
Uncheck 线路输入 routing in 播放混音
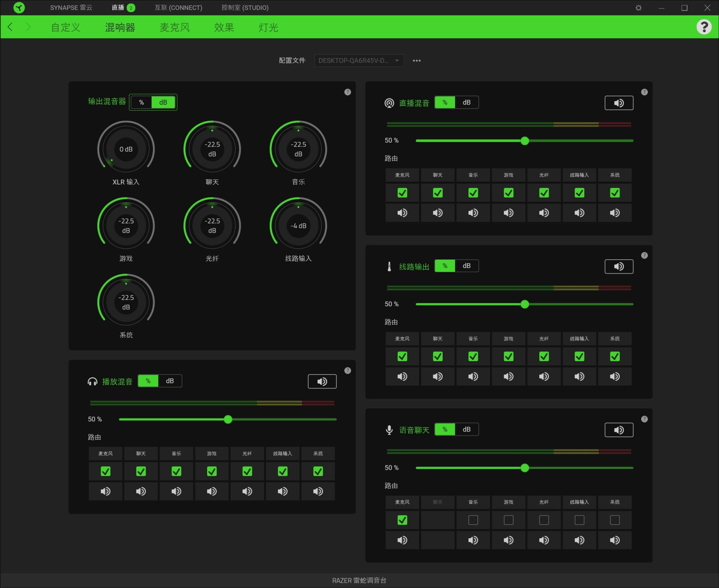click(x=283, y=472)
